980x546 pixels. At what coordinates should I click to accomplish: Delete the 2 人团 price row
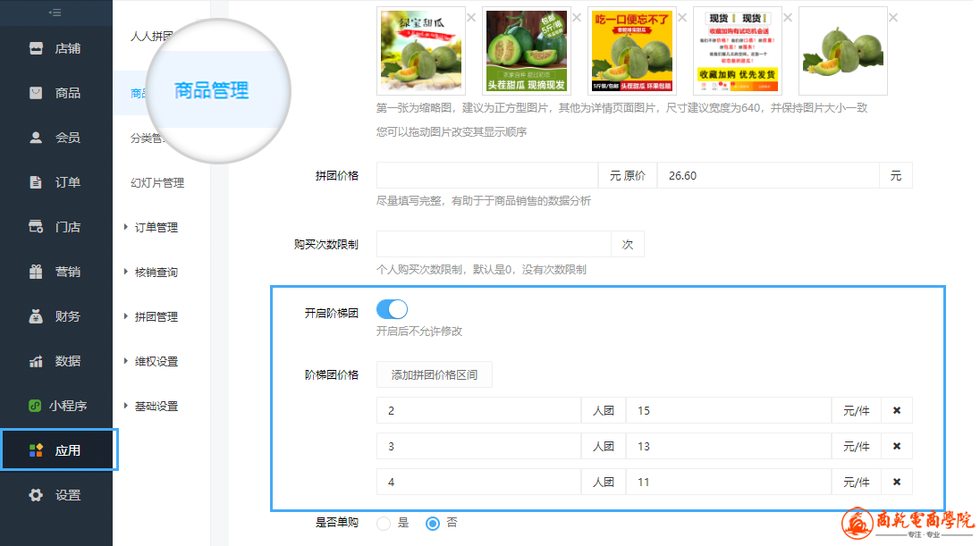tap(897, 410)
